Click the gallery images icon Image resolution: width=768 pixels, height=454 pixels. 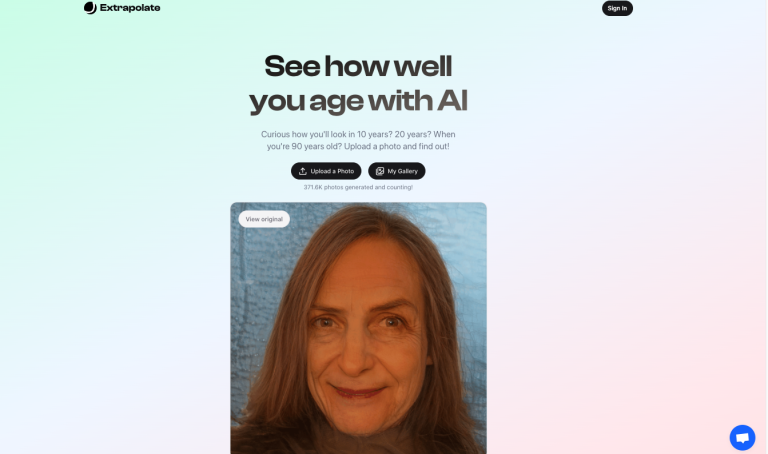380,171
